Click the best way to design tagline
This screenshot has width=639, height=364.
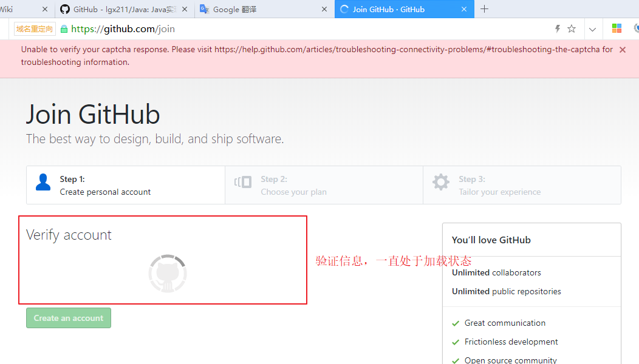pos(155,139)
